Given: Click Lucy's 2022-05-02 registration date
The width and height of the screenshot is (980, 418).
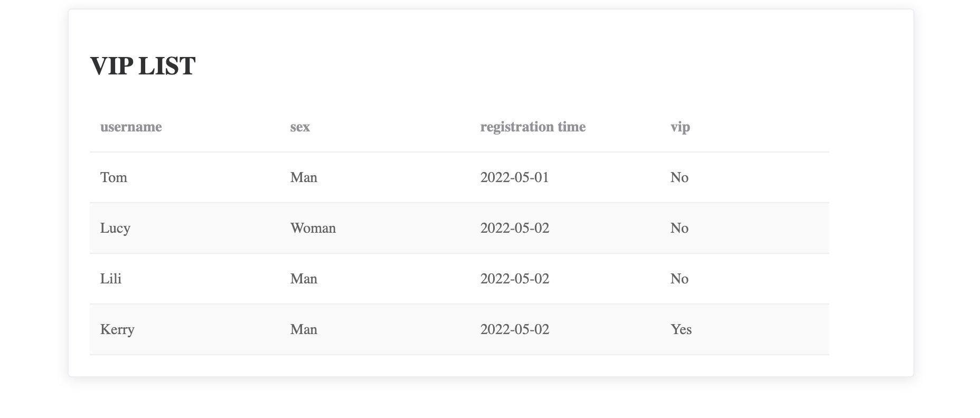Looking at the screenshot, I should (514, 229).
